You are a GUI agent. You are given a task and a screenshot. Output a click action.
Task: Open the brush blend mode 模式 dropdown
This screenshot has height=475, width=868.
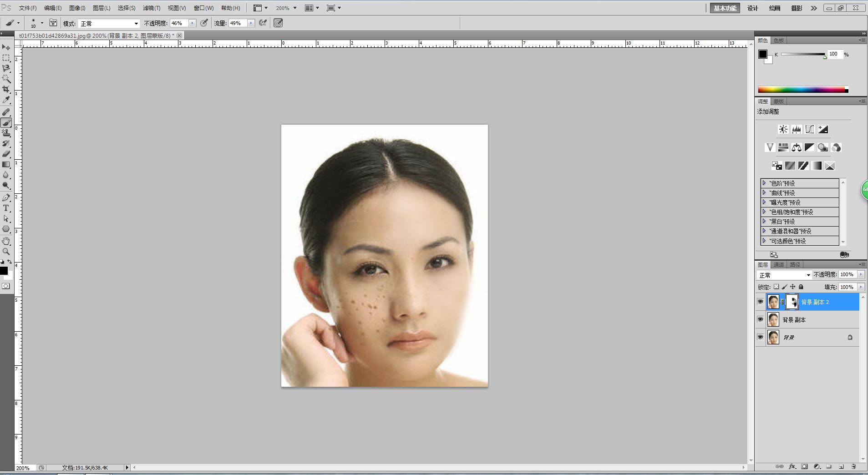pyautogui.click(x=109, y=23)
